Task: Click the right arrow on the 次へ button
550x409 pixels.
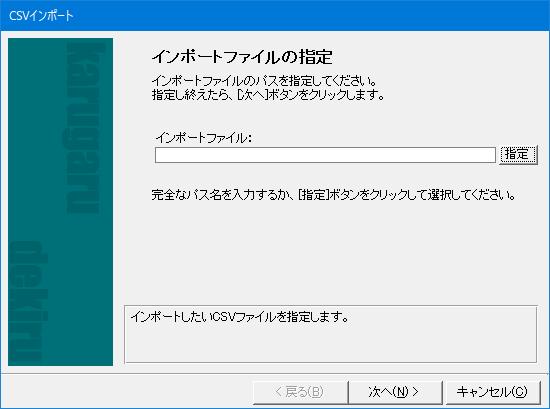Action: point(415,391)
